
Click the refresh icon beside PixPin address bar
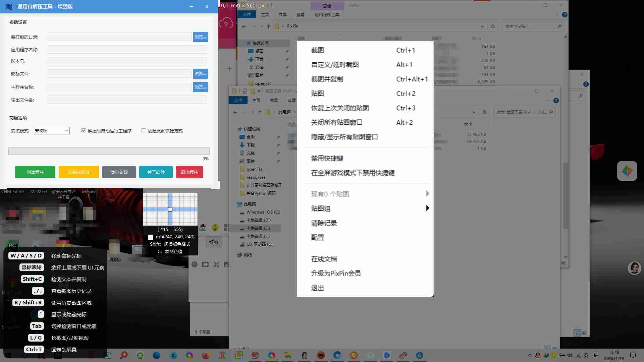point(493,26)
